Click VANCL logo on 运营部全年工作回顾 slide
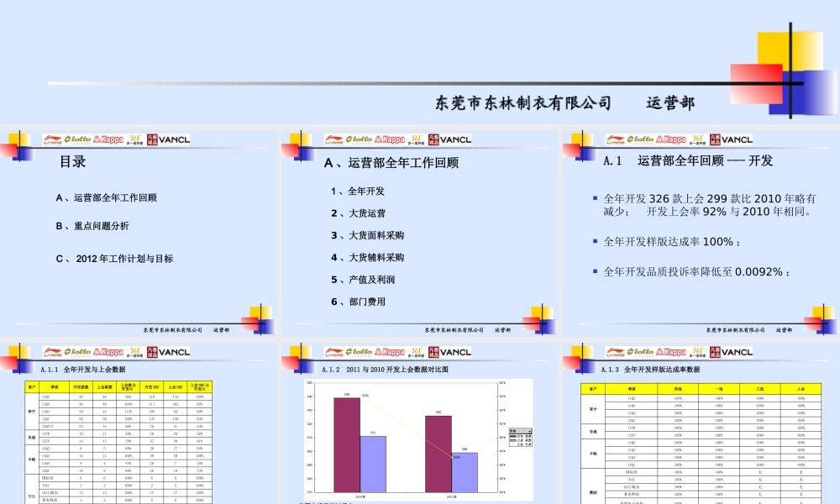This screenshot has height=504, width=840. click(450, 139)
